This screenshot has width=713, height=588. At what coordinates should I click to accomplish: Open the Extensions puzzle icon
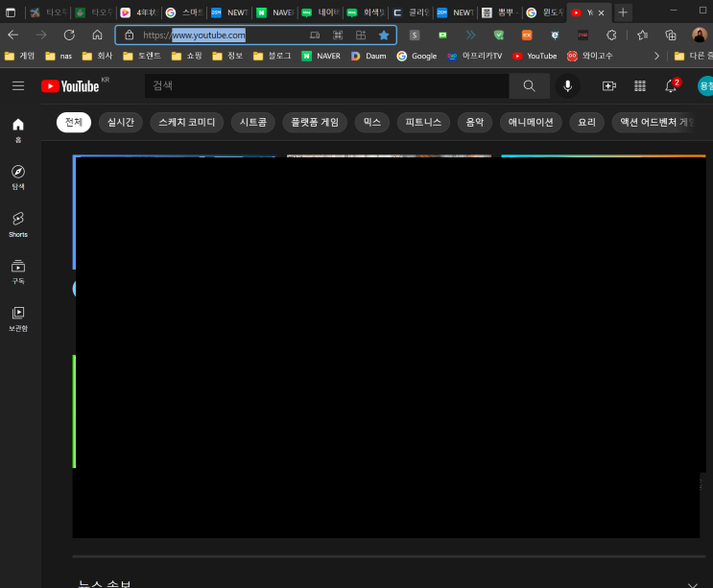pyautogui.click(x=611, y=35)
